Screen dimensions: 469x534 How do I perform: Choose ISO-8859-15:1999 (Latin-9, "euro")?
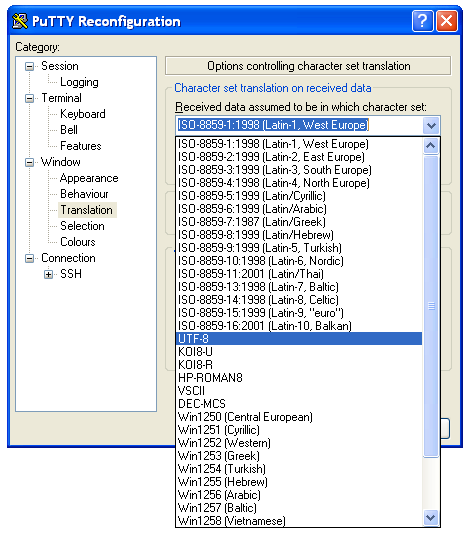click(x=299, y=313)
